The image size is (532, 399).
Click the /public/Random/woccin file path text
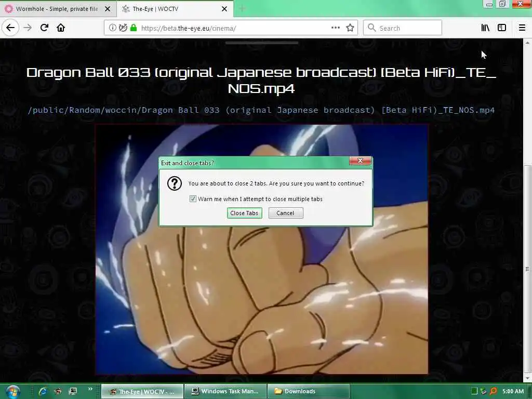click(x=261, y=110)
